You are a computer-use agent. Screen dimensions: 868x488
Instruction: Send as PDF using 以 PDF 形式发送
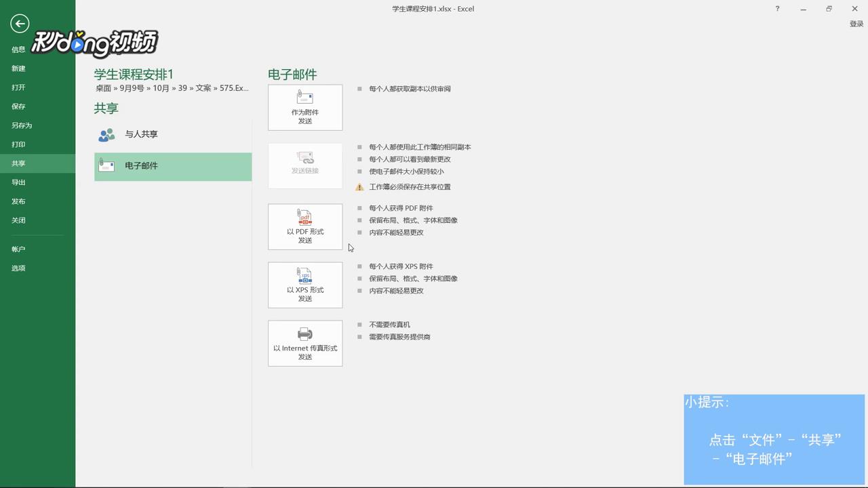pos(305,226)
